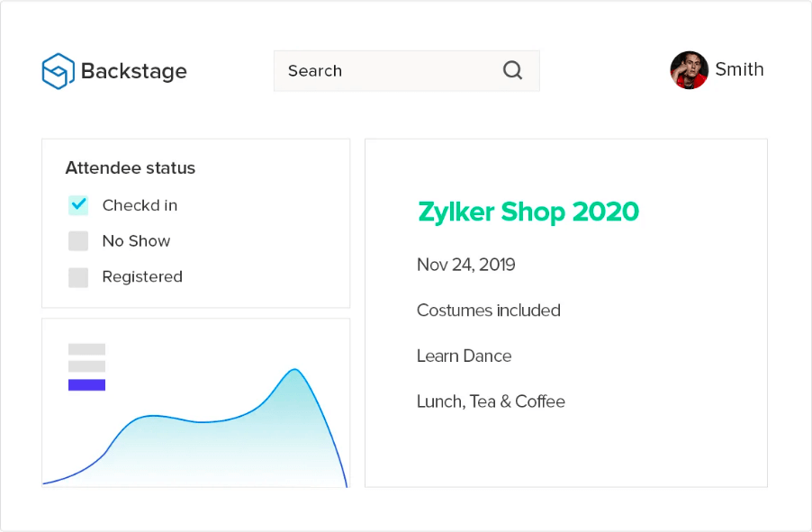Enable the No Show checkbox
Screen dimensions: 812x532
(x=78, y=241)
